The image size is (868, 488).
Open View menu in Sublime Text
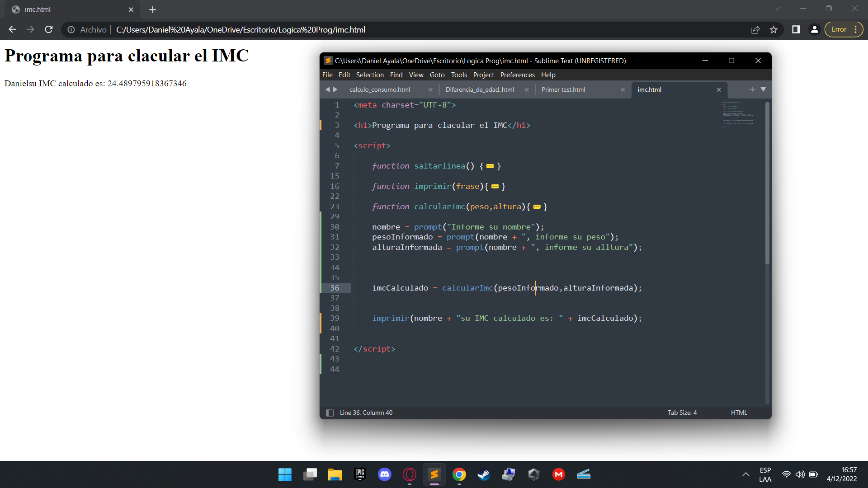[x=416, y=75]
